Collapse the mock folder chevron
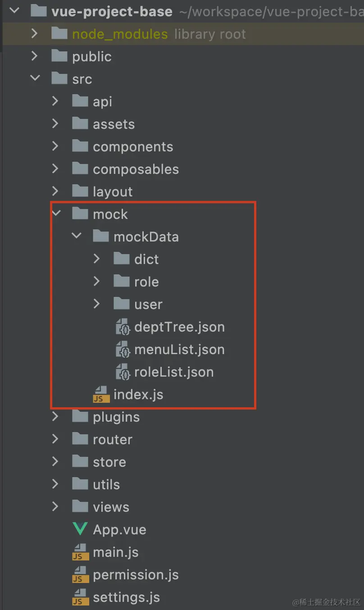364x610 pixels. click(x=56, y=214)
